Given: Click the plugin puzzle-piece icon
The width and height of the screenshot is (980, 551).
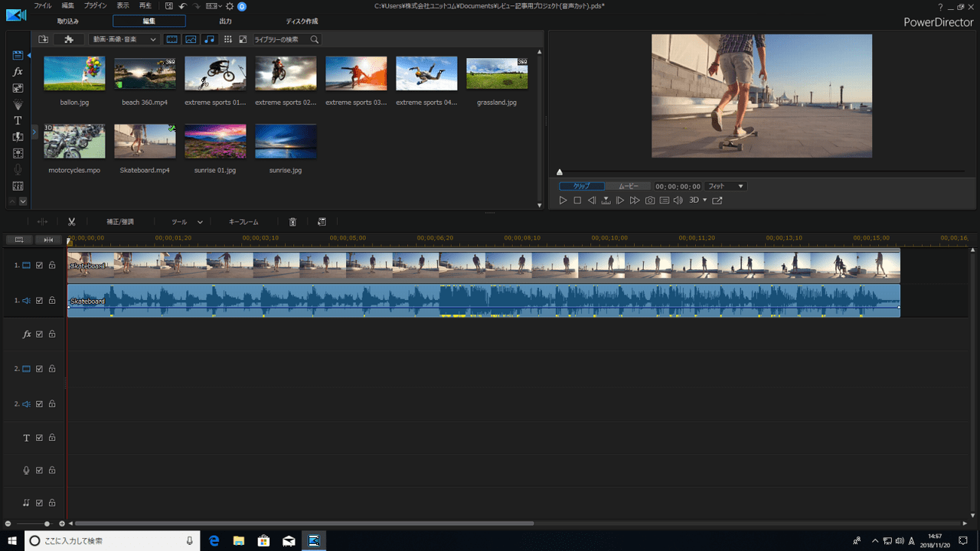Looking at the screenshot, I should [69, 39].
